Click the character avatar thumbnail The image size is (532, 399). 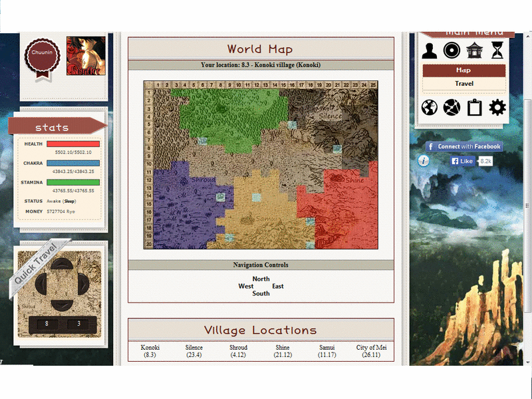[x=86, y=56]
